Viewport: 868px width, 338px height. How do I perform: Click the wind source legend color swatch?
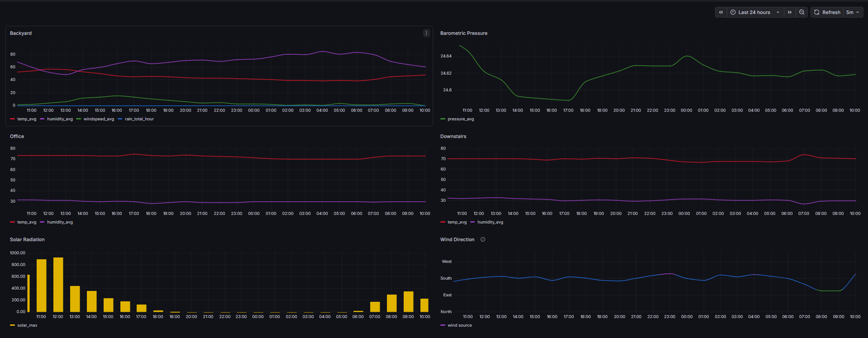[x=443, y=325]
